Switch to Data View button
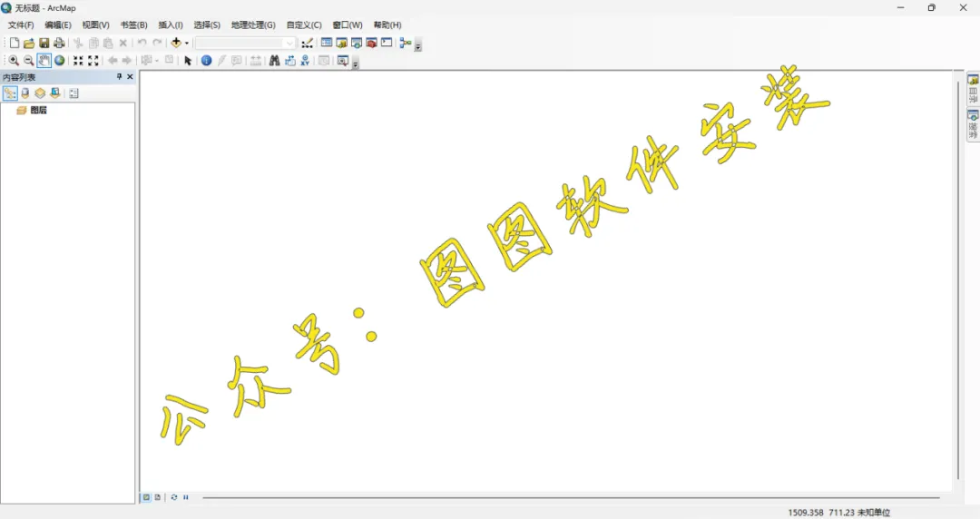This screenshot has height=519, width=980. click(146, 498)
